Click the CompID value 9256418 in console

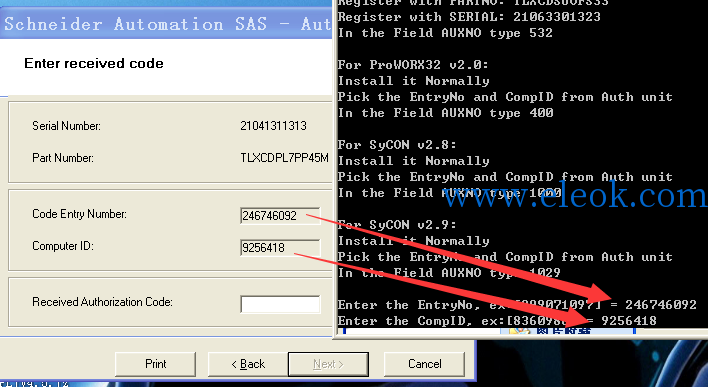(629, 321)
